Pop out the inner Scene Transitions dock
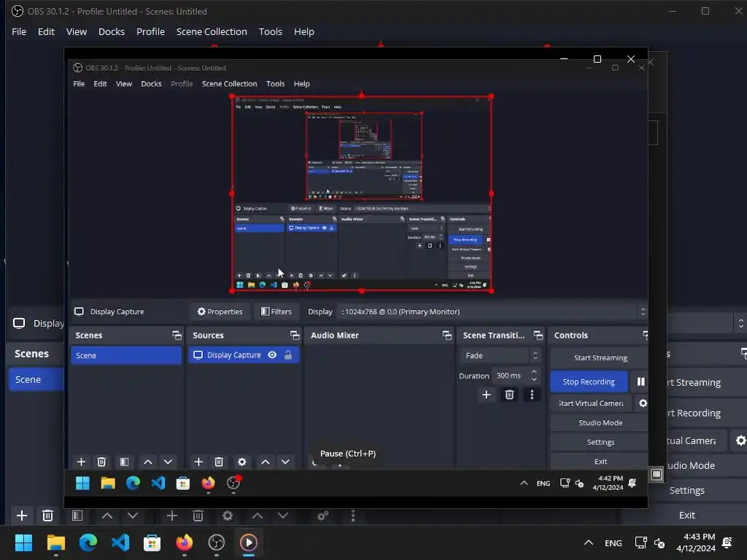This screenshot has height=560, width=747. (x=538, y=335)
